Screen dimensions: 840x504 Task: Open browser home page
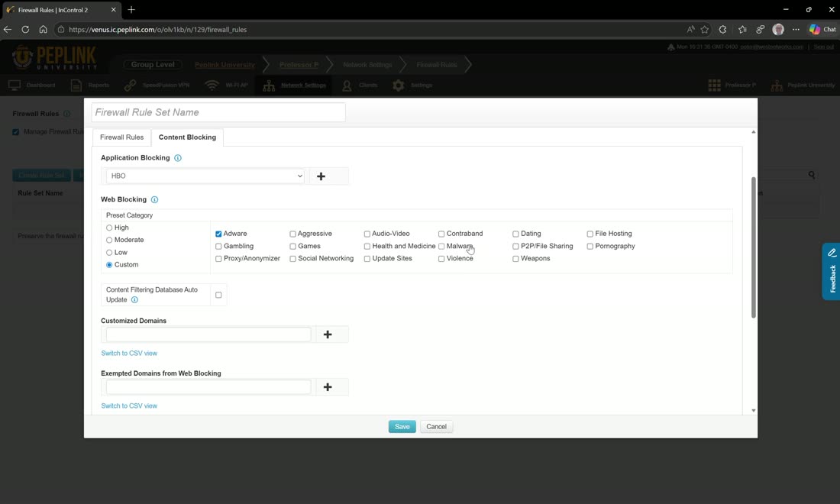(43, 30)
